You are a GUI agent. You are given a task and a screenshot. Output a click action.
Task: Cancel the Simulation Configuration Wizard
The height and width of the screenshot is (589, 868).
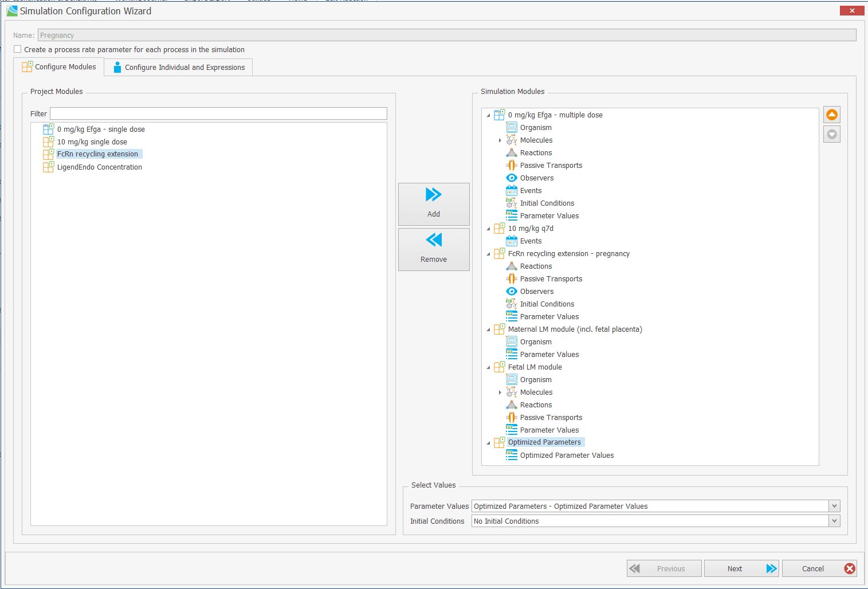pyautogui.click(x=819, y=568)
